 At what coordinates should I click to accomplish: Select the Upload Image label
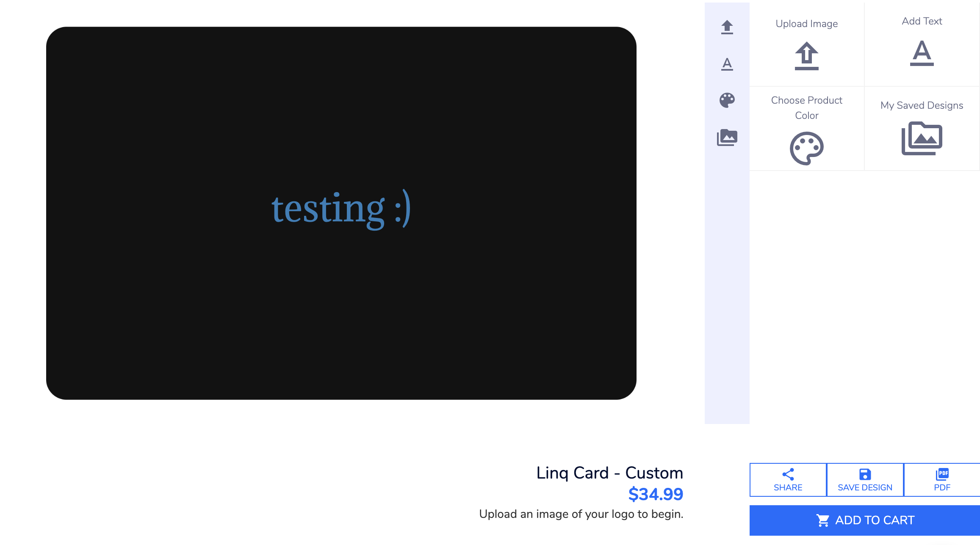(806, 24)
